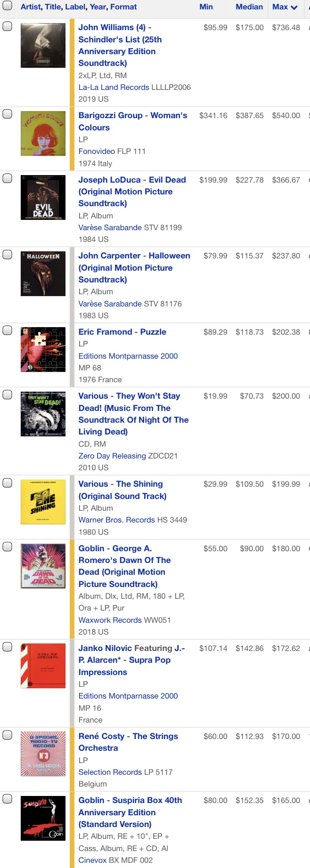The image size is (310, 868).
Task: Open the Schindler's List album cover thumbnail
Action: point(43,46)
